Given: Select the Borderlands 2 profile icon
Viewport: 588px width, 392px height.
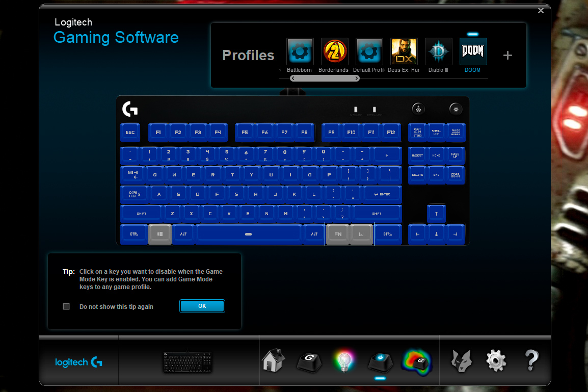Looking at the screenshot, I should 334,51.
